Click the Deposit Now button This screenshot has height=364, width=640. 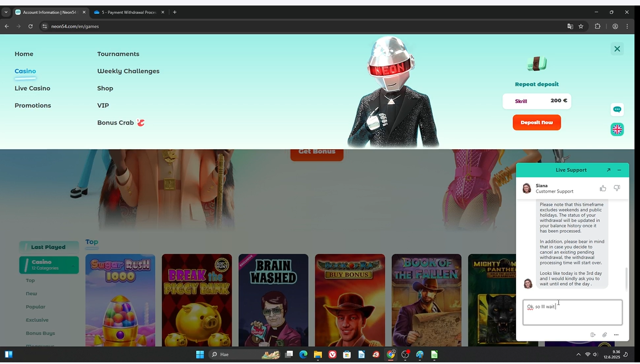coord(537,122)
